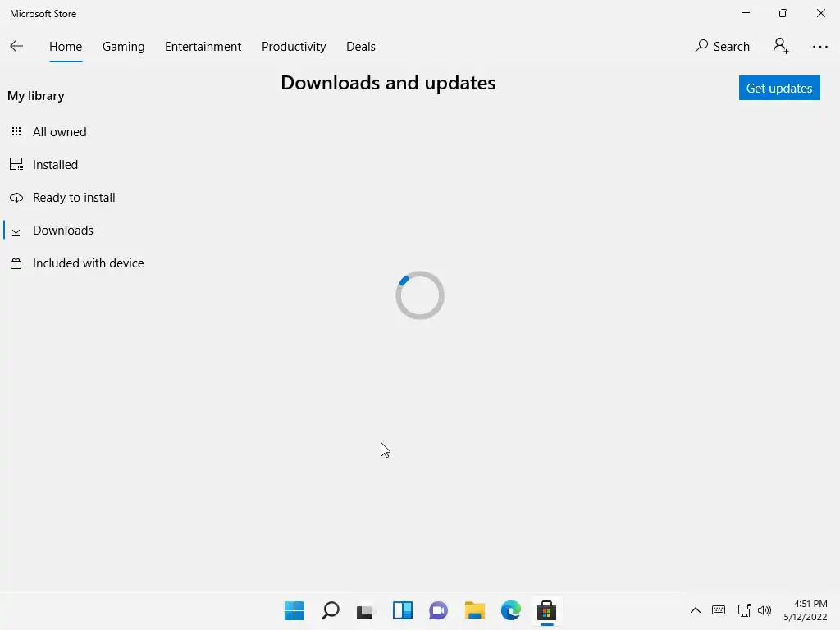Open the three-dot See more menu

point(819,47)
